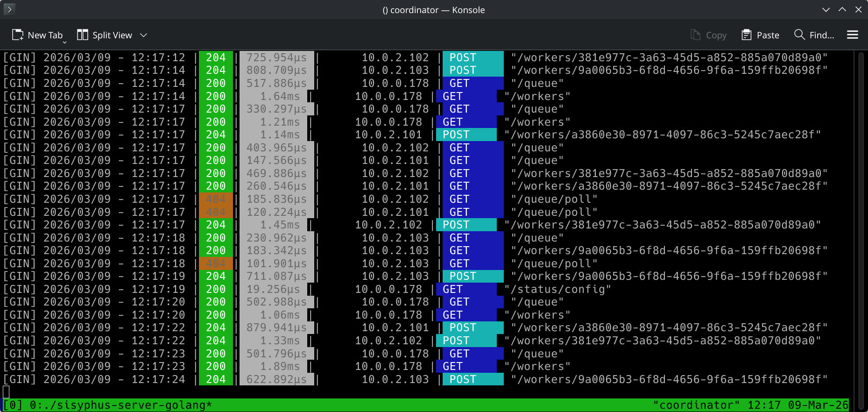This screenshot has height=412, width=868.
Task: Open the New Tab dropdown arrow
Action: click(x=64, y=42)
